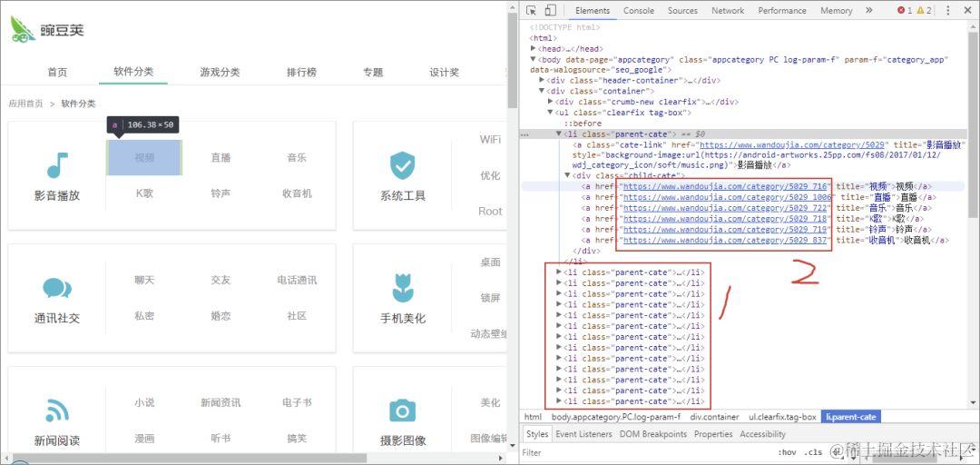Open the category/5029_722 href link
This screenshot has width=980, height=465.
726,208
